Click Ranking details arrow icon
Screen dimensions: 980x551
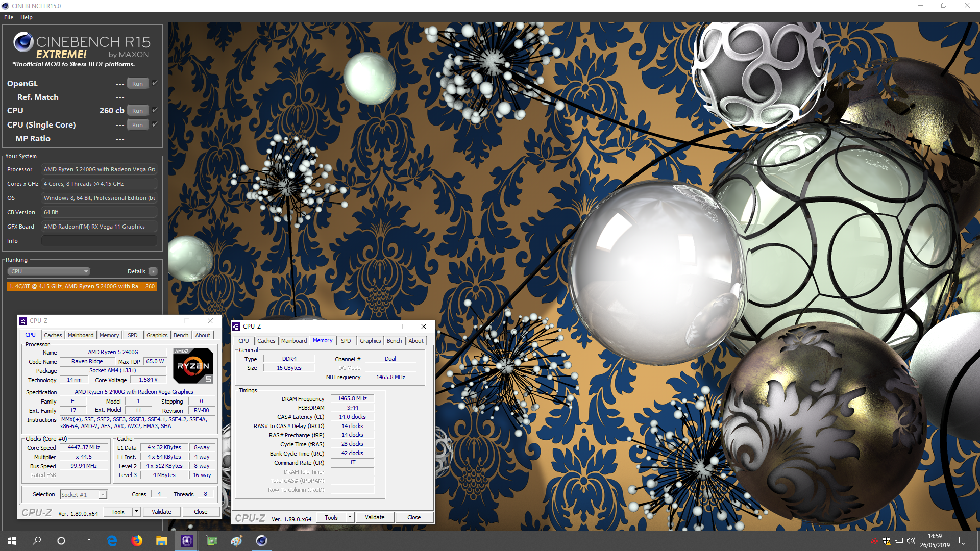(153, 271)
